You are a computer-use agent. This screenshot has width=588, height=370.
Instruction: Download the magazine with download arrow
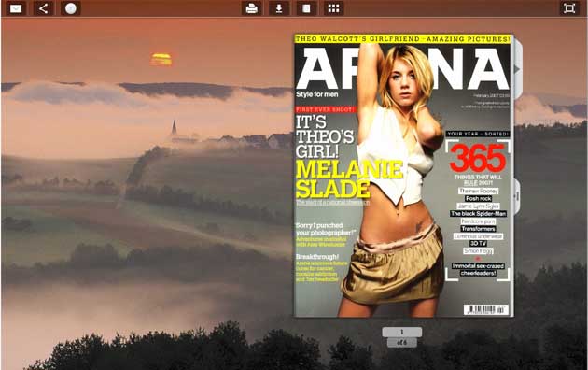(279, 8)
